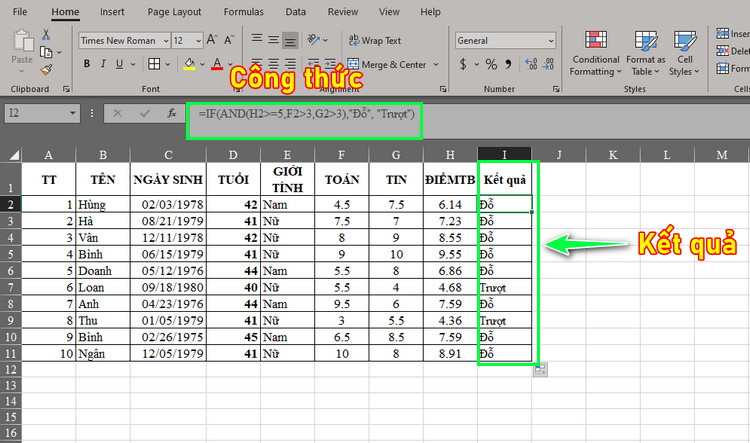Open the font size dropdown
The height and width of the screenshot is (443, 750).
[x=198, y=41]
